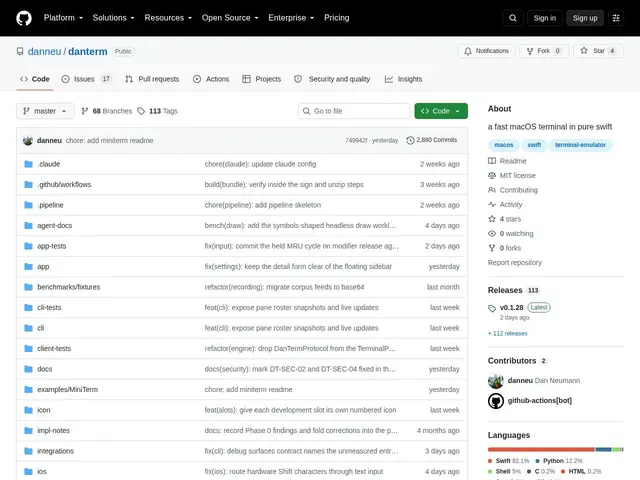Click danneu contributor avatar
The width and height of the screenshot is (640, 480).
point(496,381)
